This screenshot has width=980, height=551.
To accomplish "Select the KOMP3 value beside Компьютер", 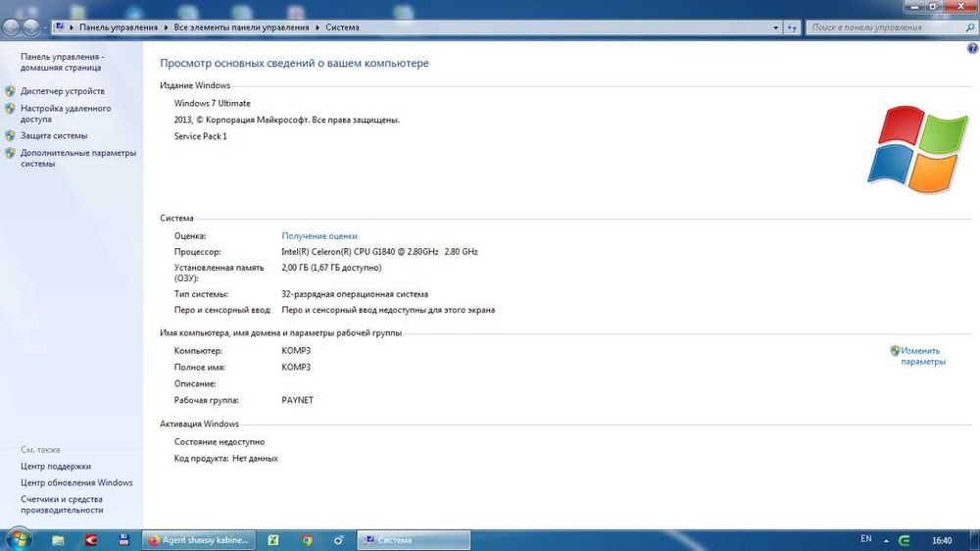I will 296,351.
